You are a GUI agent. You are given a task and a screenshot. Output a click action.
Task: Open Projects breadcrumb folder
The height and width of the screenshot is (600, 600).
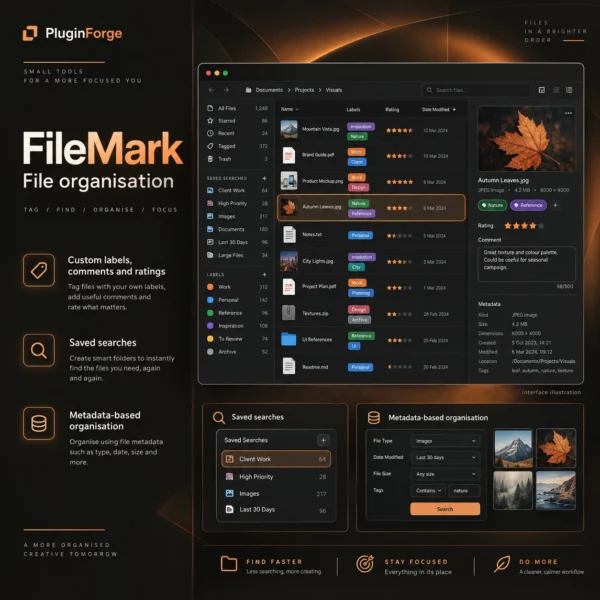tap(304, 90)
